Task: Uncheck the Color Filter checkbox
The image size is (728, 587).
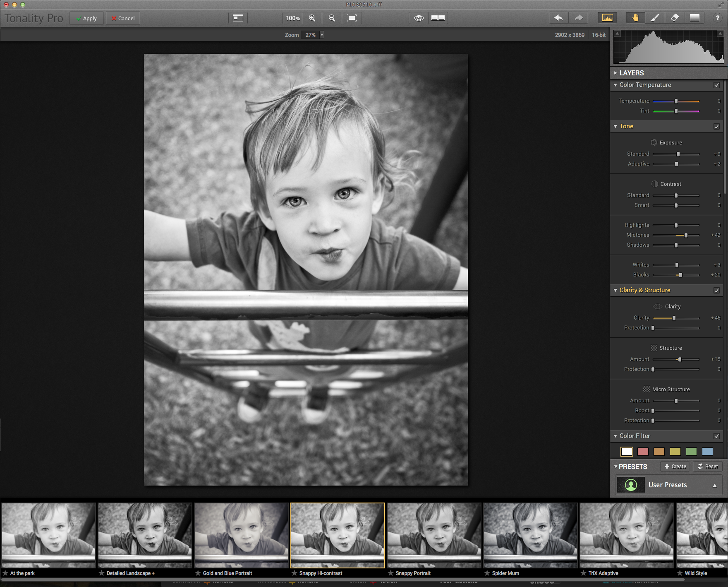Action: pyautogui.click(x=716, y=436)
